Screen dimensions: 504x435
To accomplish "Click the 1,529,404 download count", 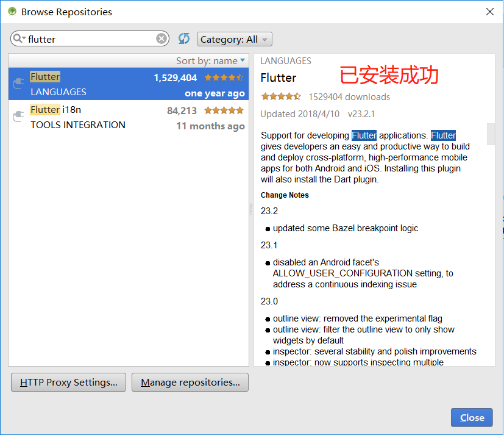I will pyautogui.click(x=175, y=78).
